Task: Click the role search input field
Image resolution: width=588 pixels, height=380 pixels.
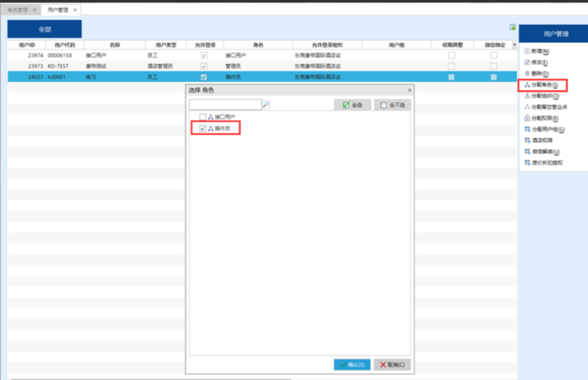Action: click(x=225, y=104)
